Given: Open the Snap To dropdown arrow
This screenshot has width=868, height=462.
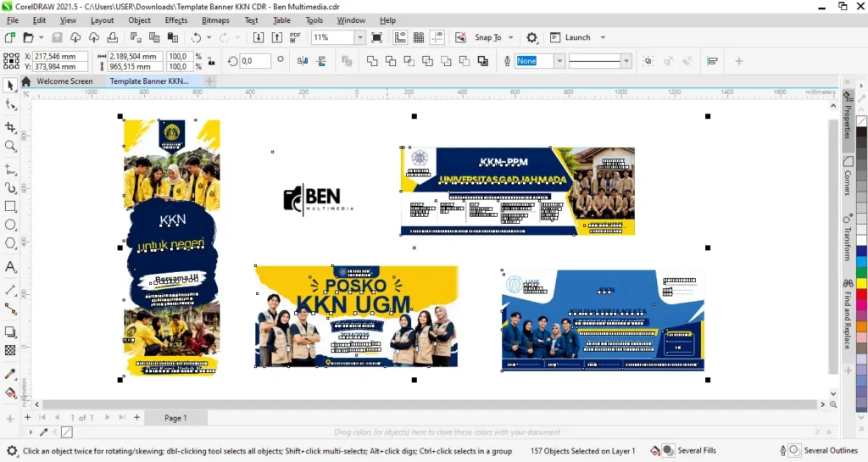Looking at the screenshot, I should coord(510,37).
